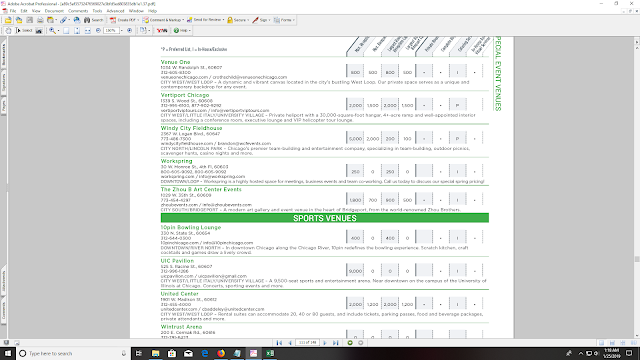Activate the Select text tool button
This screenshot has width=640, height=360.
pos(24,31)
